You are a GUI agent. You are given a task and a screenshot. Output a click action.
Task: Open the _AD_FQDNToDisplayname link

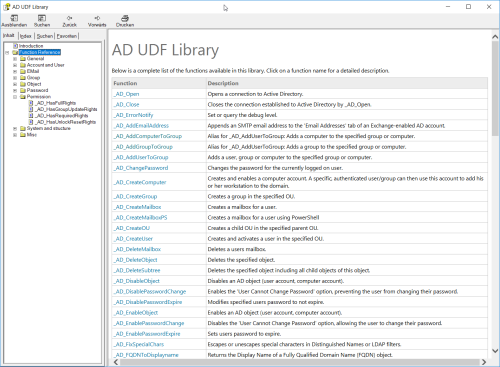(x=146, y=355)
